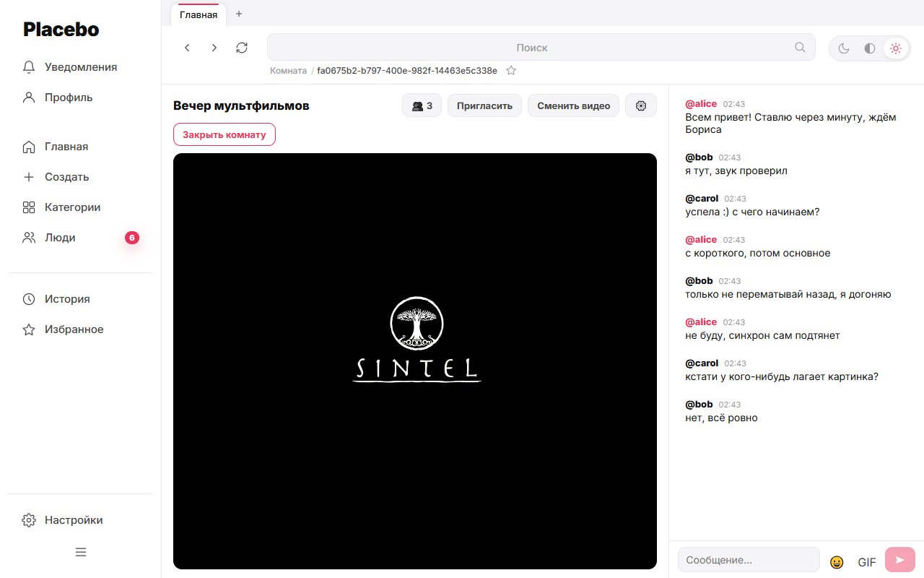Screen dimensions: 924x578
Task: Open new tab with plus icon
Action: point(239,14)
